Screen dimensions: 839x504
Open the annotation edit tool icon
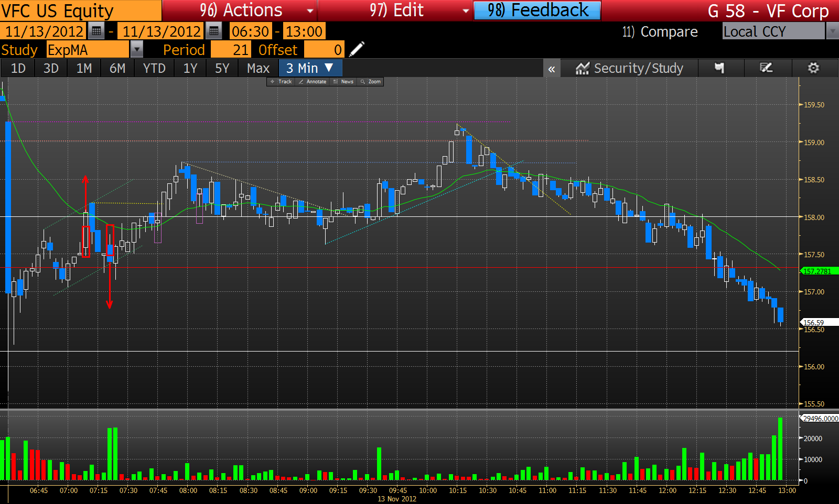(x=767, y=68)
